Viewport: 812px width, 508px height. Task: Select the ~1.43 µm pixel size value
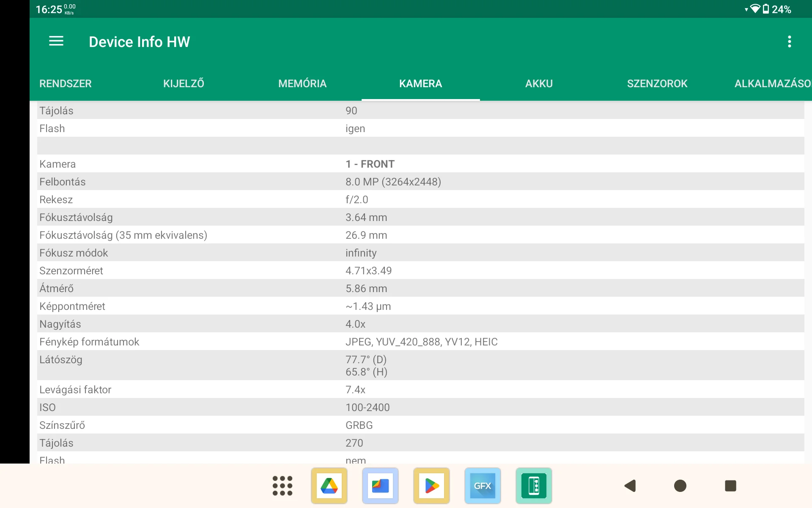(368, 306)
